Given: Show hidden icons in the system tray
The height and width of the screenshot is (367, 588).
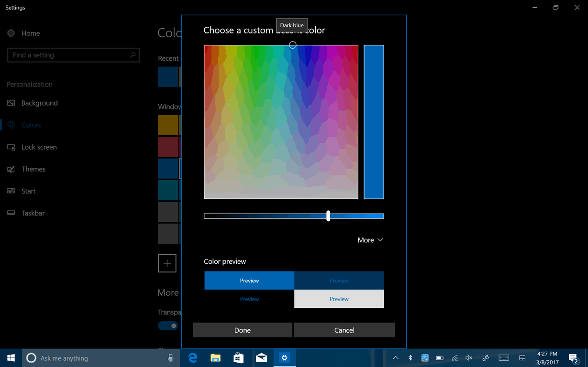Looking at the screenshot, I should click(x=396, y=357).
